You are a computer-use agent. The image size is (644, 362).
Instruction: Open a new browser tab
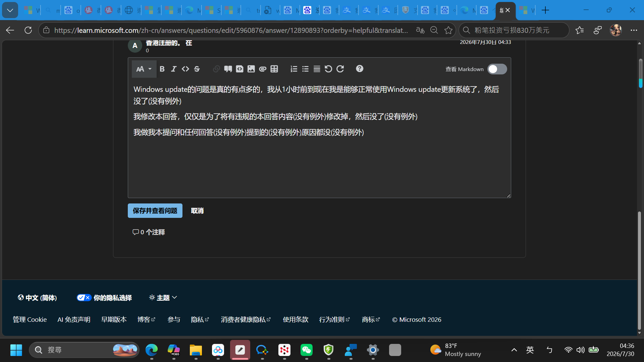pyautogui.click(x=545, y=10)
